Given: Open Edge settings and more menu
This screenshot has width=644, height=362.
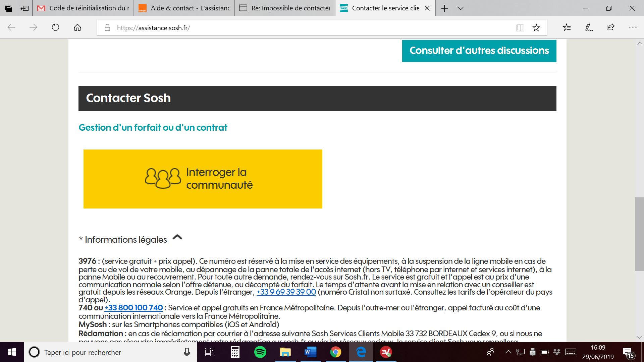Looking at the screenshot, I should click(633, 27).
